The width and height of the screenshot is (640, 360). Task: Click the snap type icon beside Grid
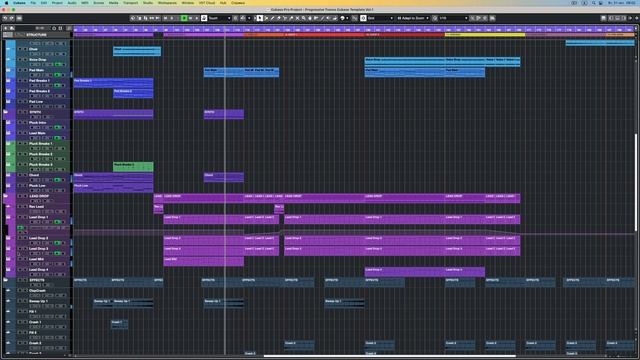(x=363, y=18)
